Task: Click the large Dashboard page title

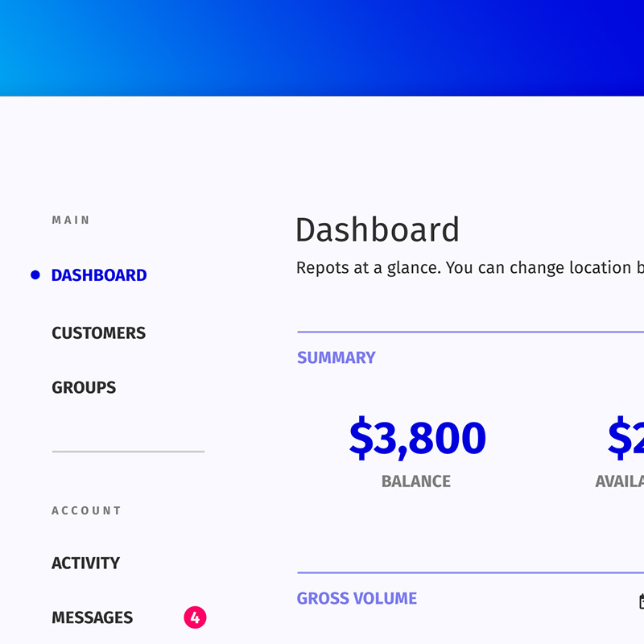Action: pos(378,230)
